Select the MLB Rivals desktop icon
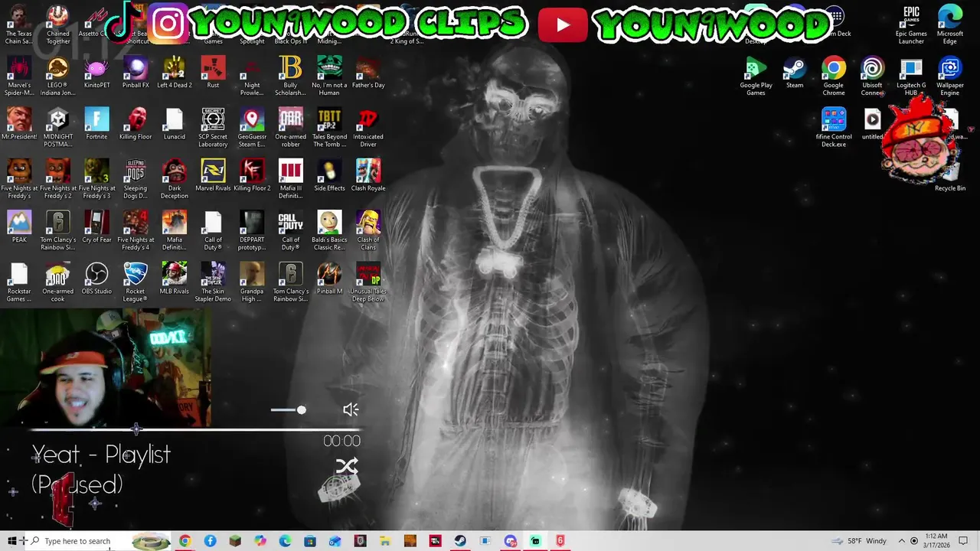980x551 pixels. coord(174,277)
